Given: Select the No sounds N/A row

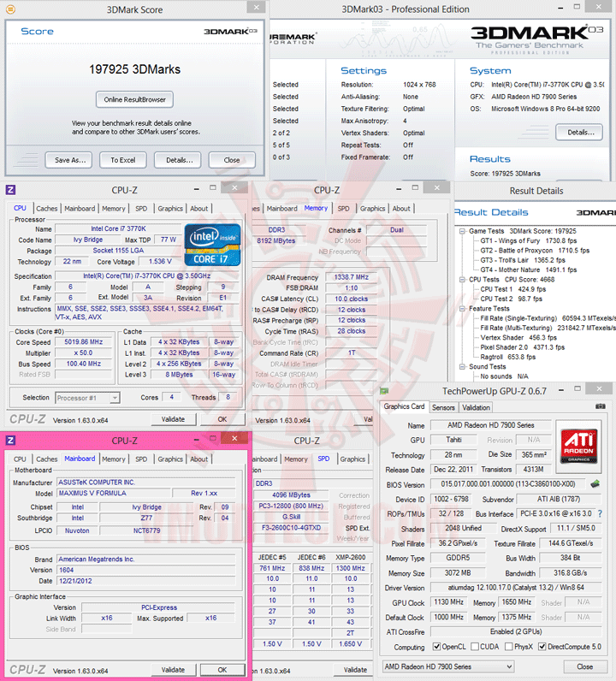Looking at the screenshot, I should [504, 376].
